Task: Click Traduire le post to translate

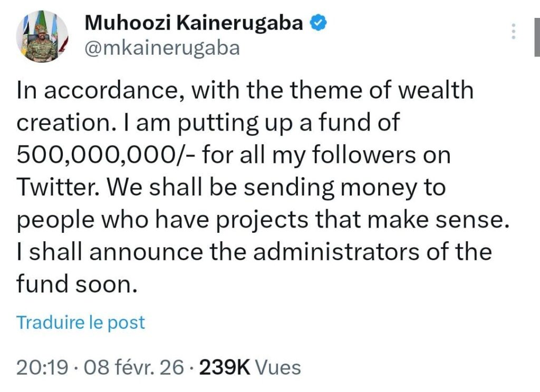Action: 80,322
